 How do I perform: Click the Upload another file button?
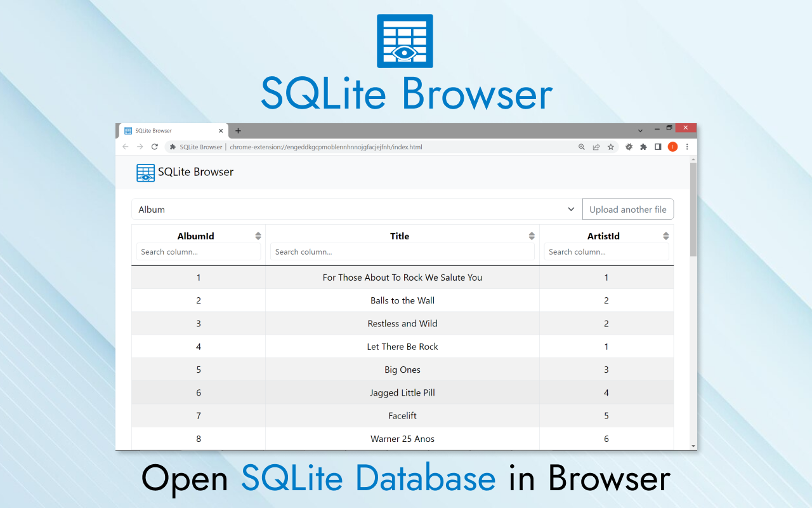pos(627,210)
